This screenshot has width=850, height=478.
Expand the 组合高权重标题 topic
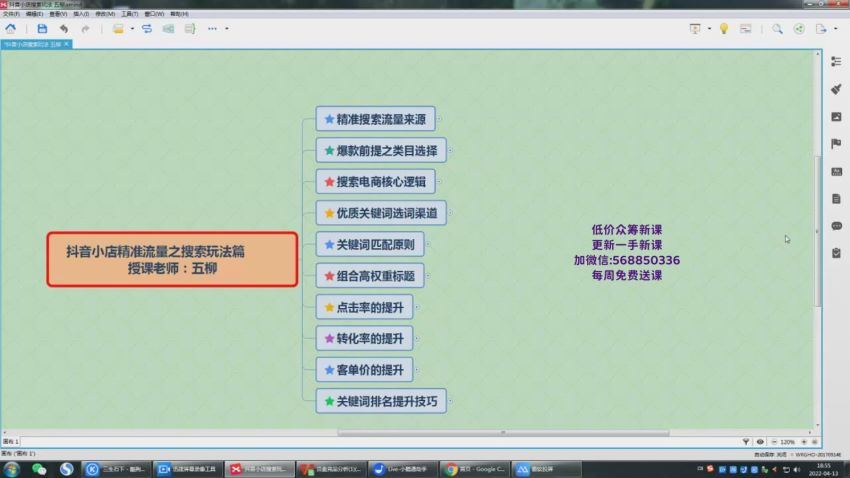(x=428, y=276)
